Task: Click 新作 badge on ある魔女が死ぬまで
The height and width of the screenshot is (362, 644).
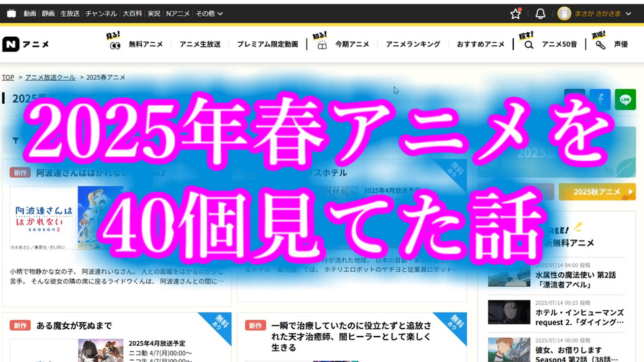Action: [x=20, y=326]
